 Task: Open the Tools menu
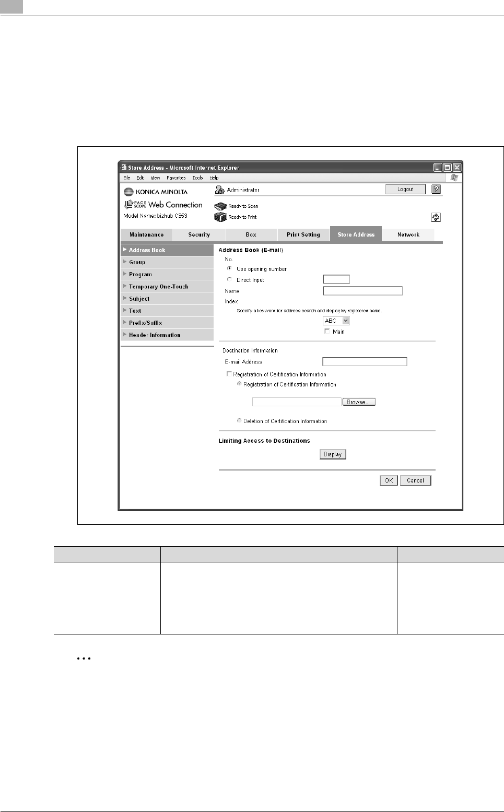pos(197,178)
